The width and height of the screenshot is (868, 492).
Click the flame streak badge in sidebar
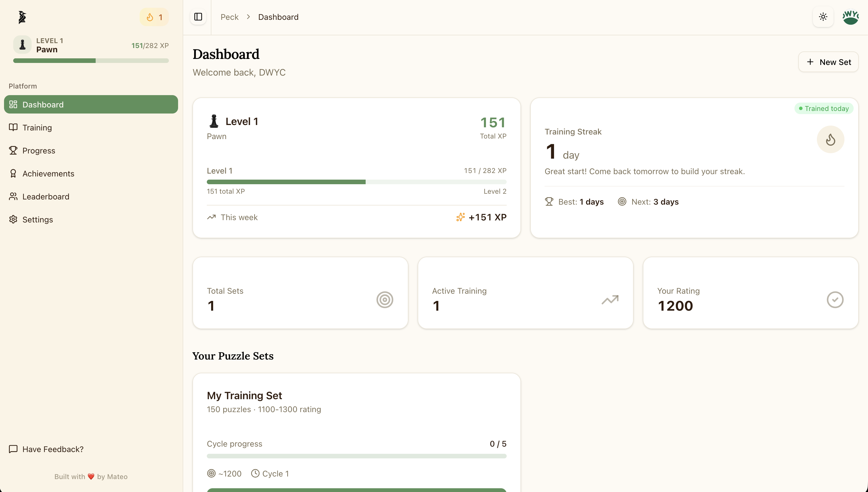154,17
